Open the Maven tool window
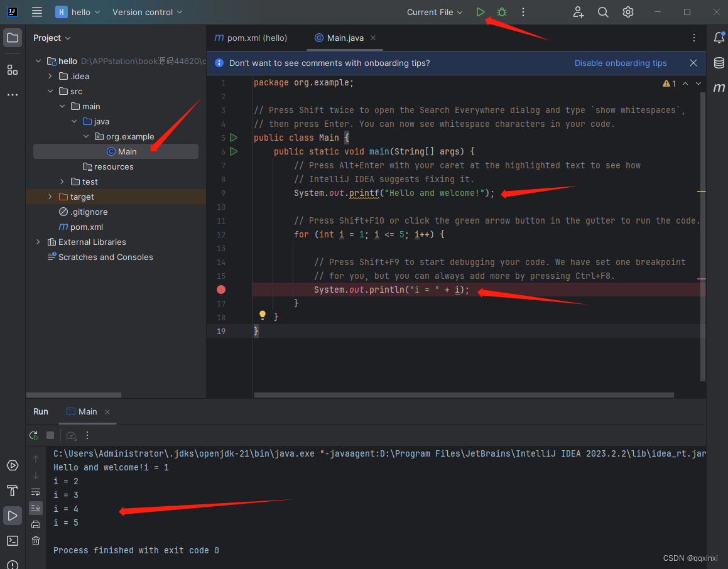Screen dimensions: 728x569 (x=719, y=89)
